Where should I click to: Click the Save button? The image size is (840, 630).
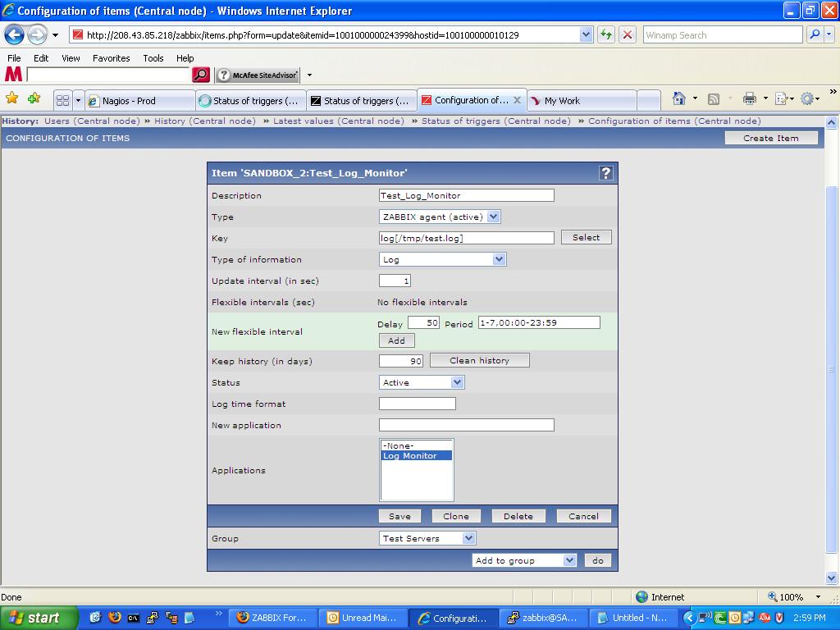[399, 516]
